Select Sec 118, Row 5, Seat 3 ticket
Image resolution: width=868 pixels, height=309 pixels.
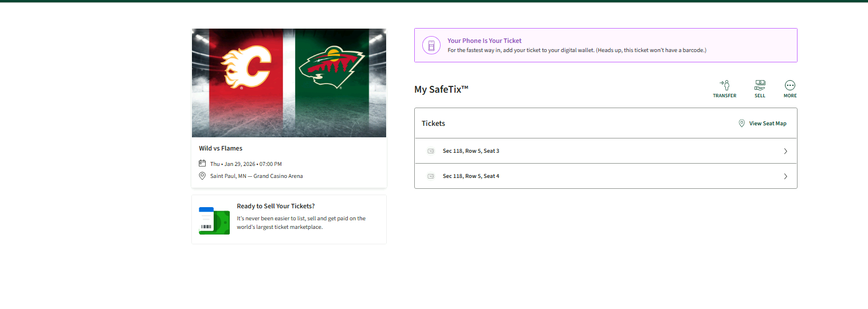point(471,151)
